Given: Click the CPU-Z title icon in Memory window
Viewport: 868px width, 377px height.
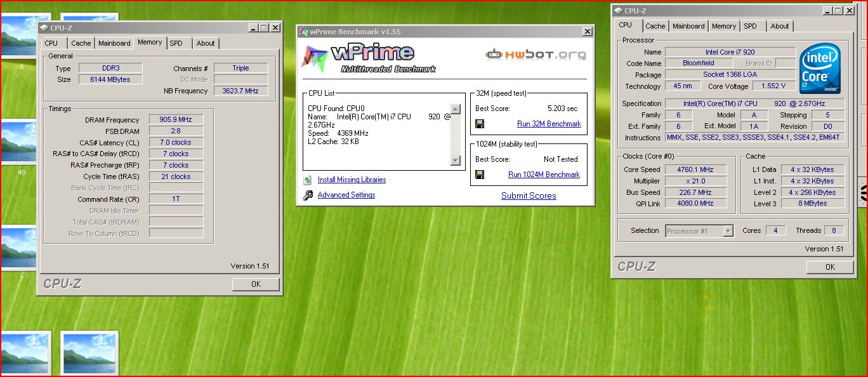Looking at the screenshot, I should [44, 28].
